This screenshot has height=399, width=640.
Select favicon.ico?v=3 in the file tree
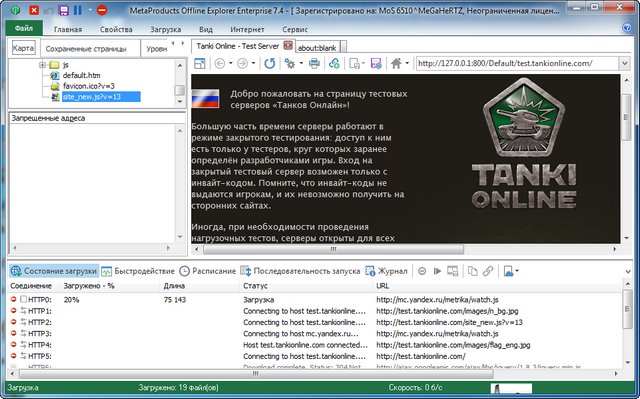[x=88, y=86]
